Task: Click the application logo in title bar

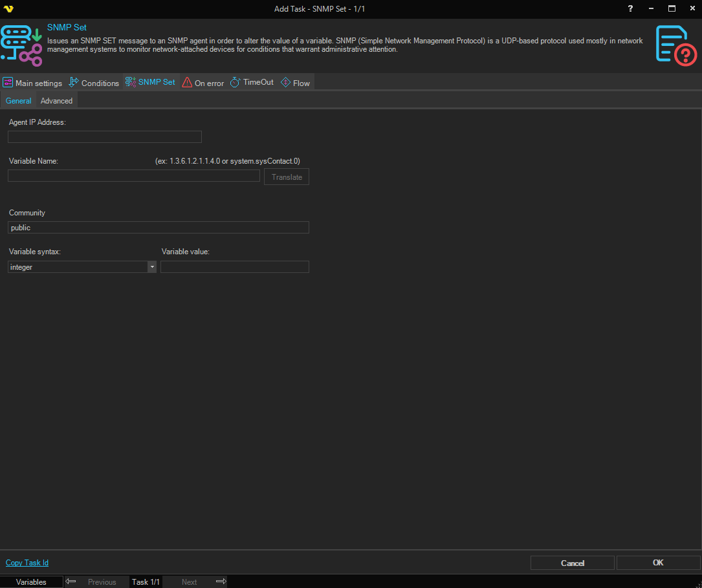Action: 8,9
